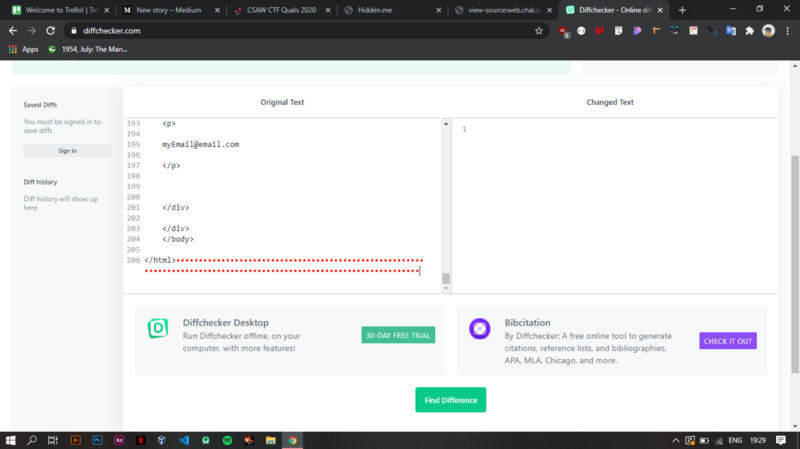Click the Original Text scroll down arrow
The image size is (800, 449).
(446, 288)
